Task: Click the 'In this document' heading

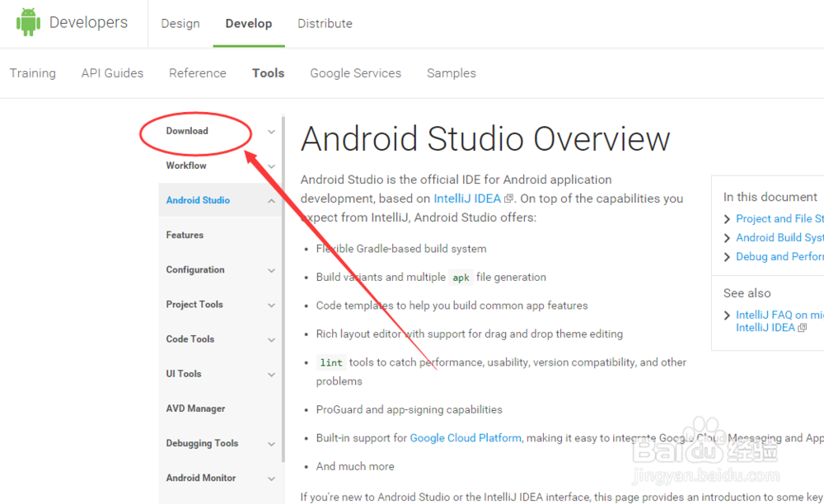Action: pos(770,197)
